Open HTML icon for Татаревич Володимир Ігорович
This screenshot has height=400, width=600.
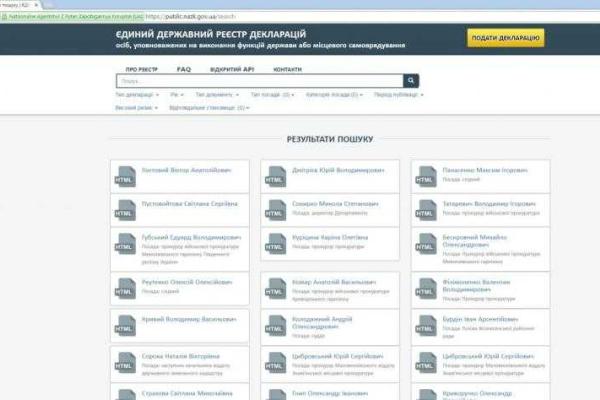click(426, 210)
